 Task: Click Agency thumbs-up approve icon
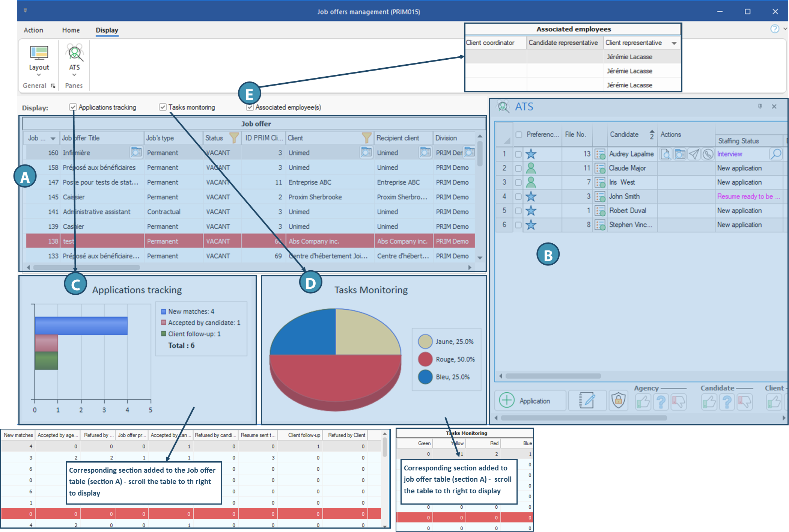coord(643,402)
